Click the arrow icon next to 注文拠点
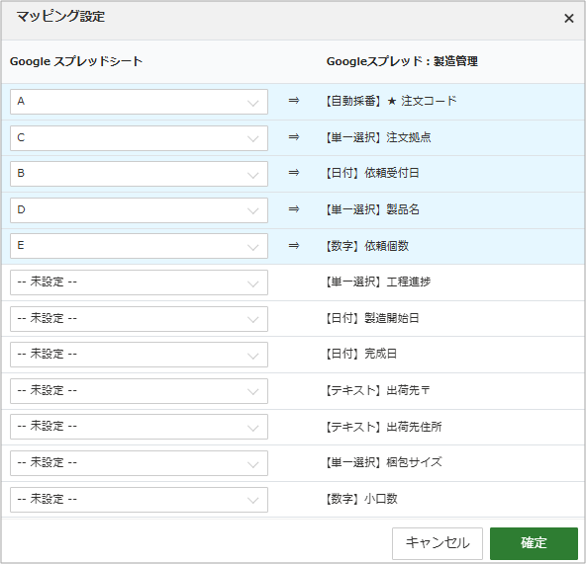586x564 pixels. (x=294, y=137)
